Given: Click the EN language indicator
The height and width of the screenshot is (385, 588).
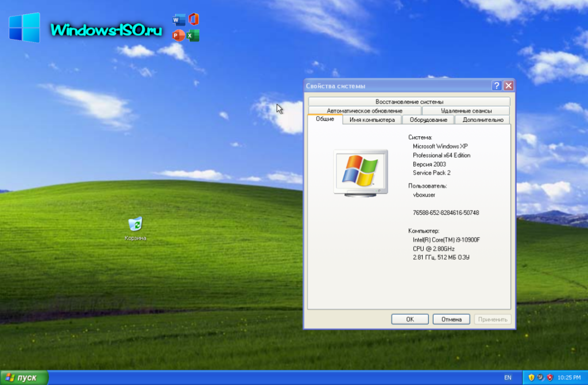Looking at the screenshot, I should 508,378.
